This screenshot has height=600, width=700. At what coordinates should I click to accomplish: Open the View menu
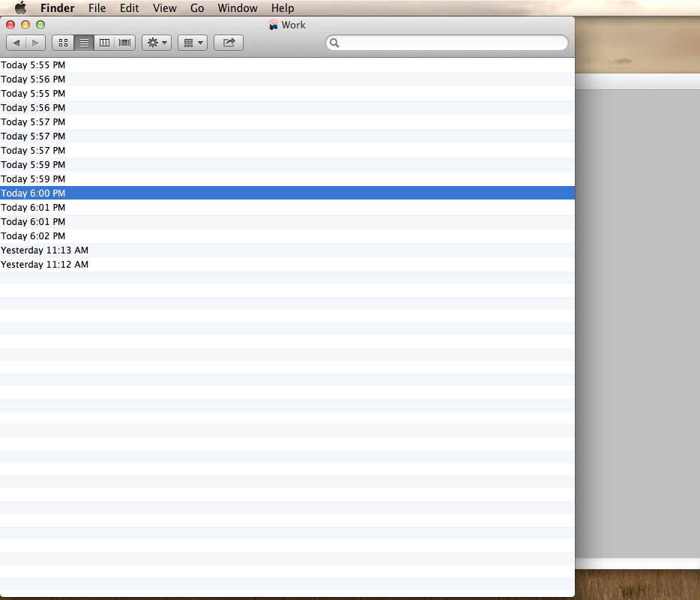165,8
